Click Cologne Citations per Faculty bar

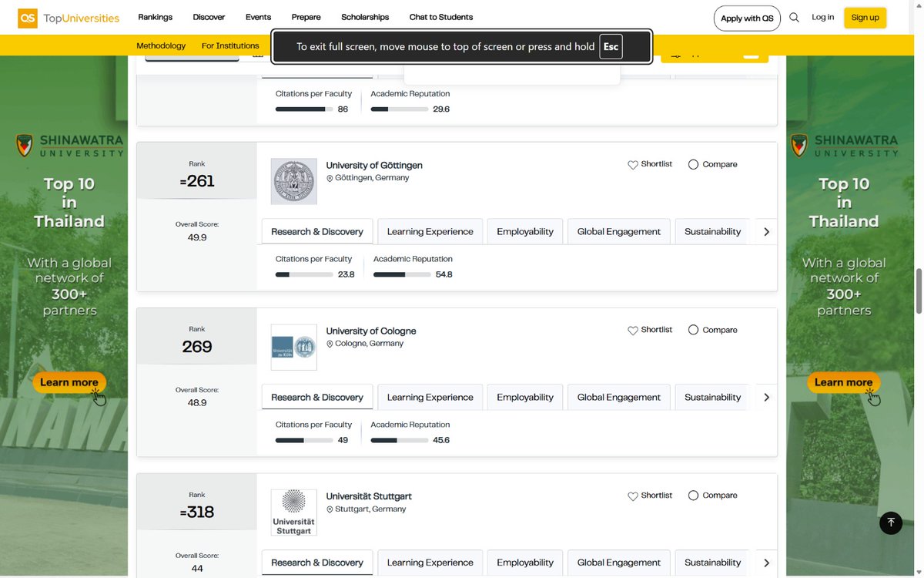(304, 440)
